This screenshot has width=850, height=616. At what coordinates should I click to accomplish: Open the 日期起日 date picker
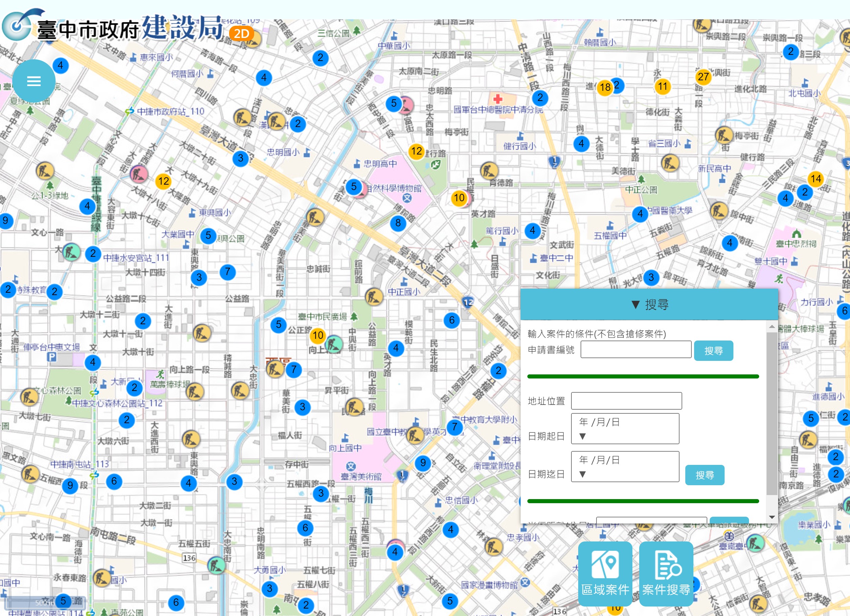(x=625, y=429)
